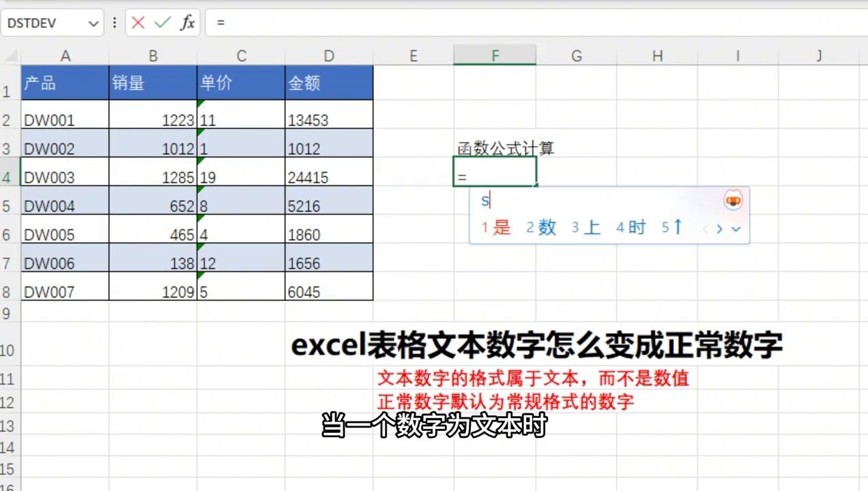The width and height of the screenshot is (868, 491).
Task: Select cell containing DW003
Action: click(x=65, y=172)
